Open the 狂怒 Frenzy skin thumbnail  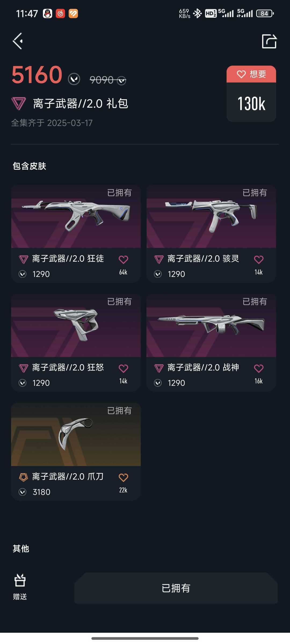click(76, 325)
